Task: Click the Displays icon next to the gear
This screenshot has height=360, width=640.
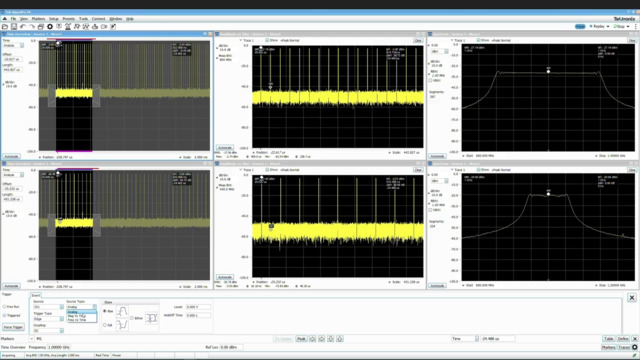Action: click(59, 27)
